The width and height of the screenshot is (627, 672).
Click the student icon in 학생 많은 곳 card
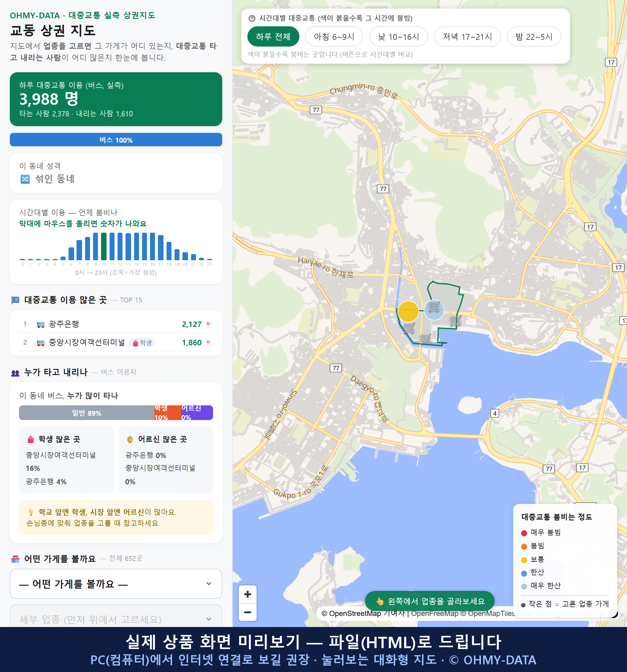31,439
